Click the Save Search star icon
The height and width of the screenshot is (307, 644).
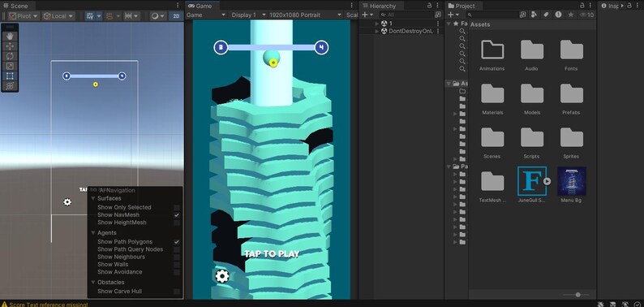(571, 15)
